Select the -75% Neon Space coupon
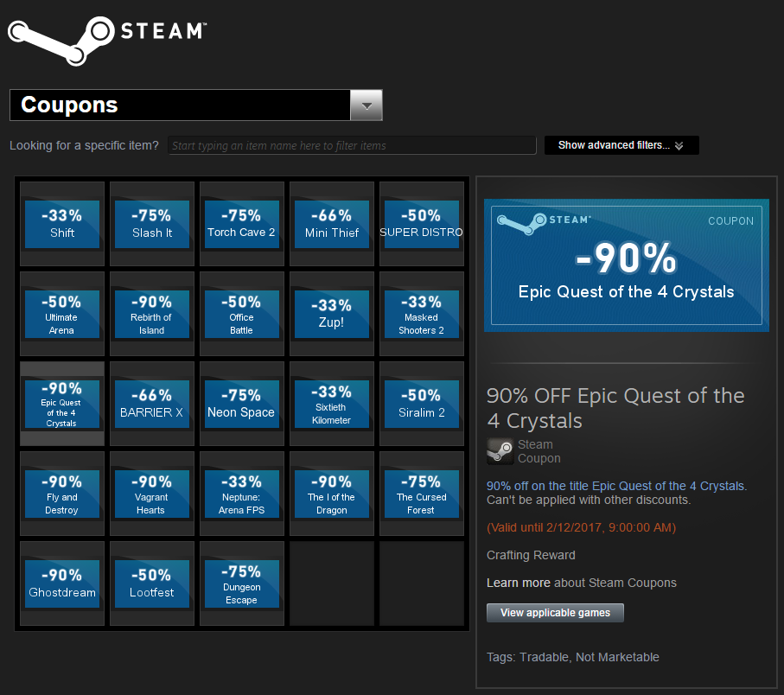The image size is (784, 695). [242, 404]
